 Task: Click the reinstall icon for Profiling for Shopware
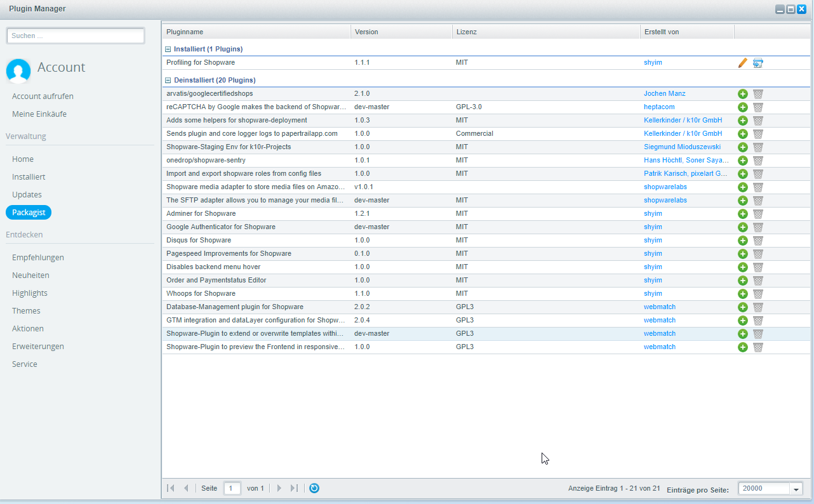tap(758, 63)
